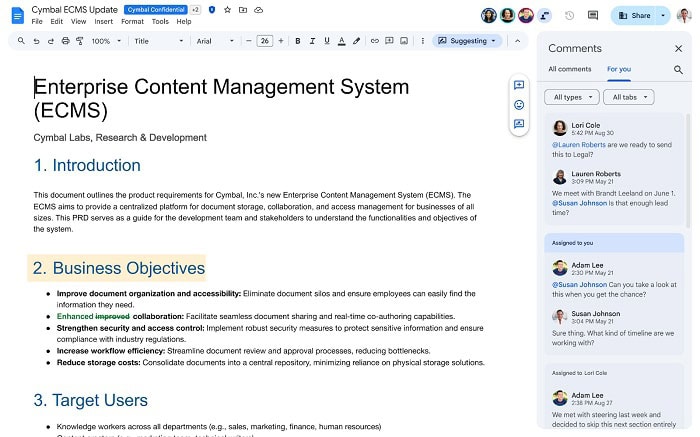
Task: Click the comments panel scrollbar
Action: pyautogui.click(x=688, y=170)
